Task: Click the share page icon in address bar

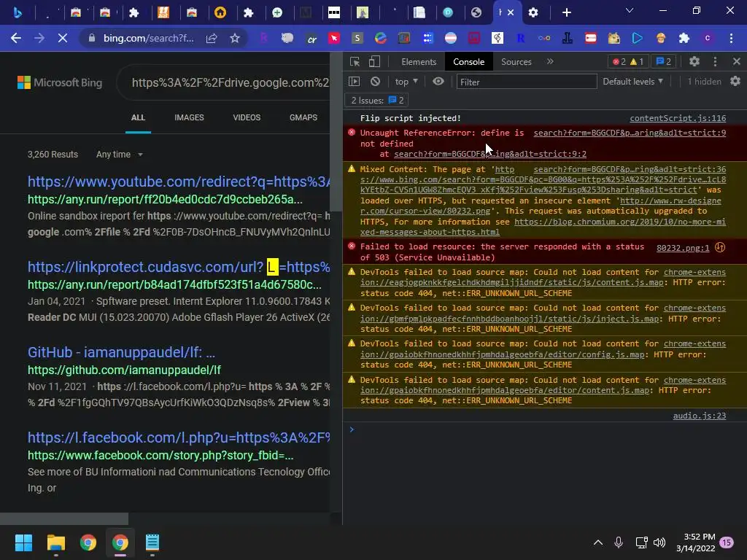Action: (x=212, y=38)
